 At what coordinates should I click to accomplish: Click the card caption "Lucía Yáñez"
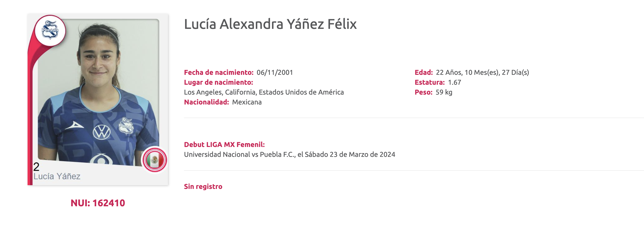[57, 176]
